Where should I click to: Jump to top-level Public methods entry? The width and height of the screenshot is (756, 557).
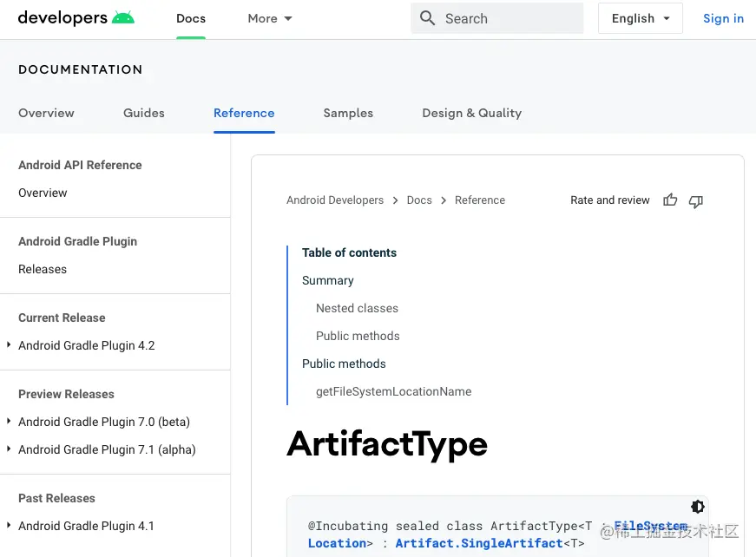click(344, 364)
